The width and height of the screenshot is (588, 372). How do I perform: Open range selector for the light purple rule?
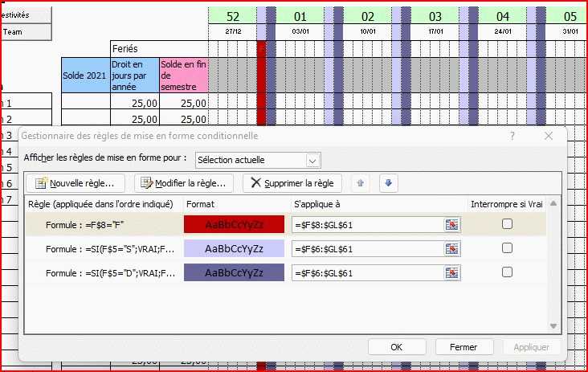click(x=452, y=249)
